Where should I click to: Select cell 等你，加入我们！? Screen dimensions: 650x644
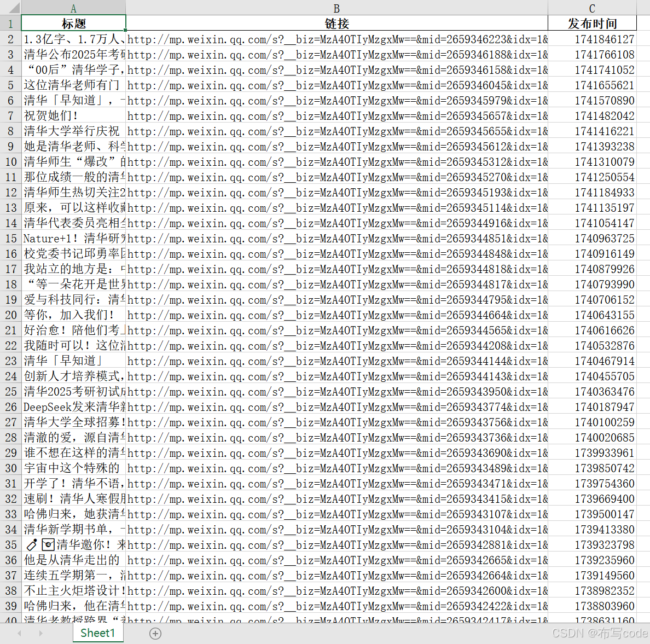point(73,315)
